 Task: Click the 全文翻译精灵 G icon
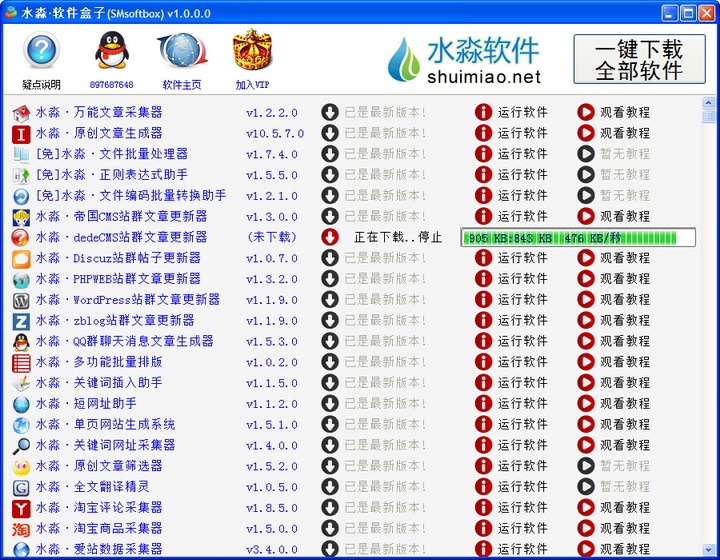(21, 487)
